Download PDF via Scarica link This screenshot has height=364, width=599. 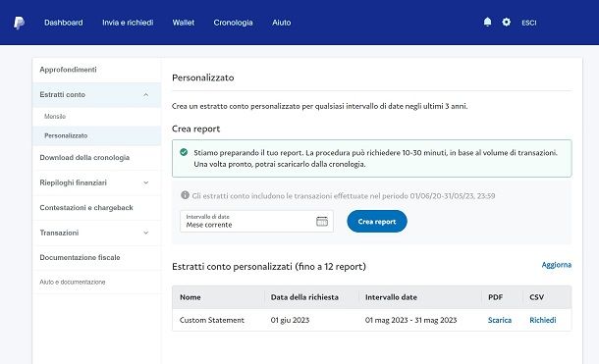pyautogui.click(x=499, y=320)
